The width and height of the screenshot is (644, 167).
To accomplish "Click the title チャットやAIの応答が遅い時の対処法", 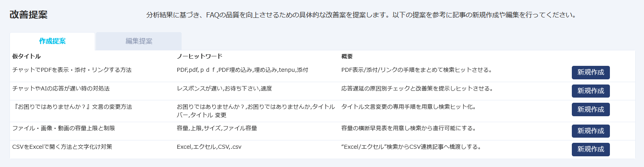I will (x=61, y=88).
